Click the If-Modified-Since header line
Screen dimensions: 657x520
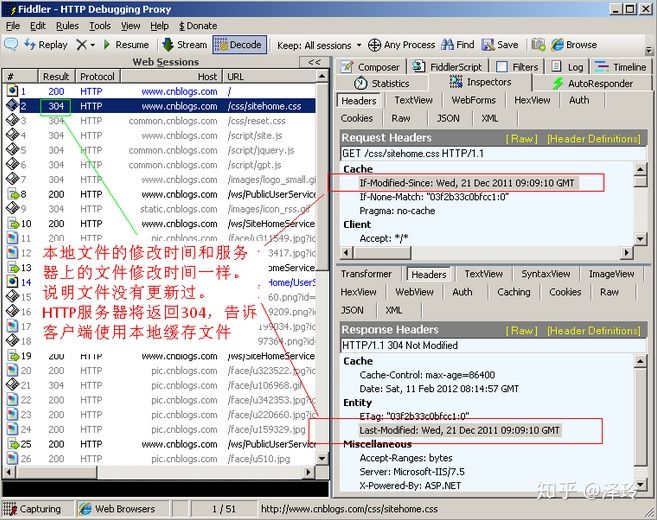[467, 183]
